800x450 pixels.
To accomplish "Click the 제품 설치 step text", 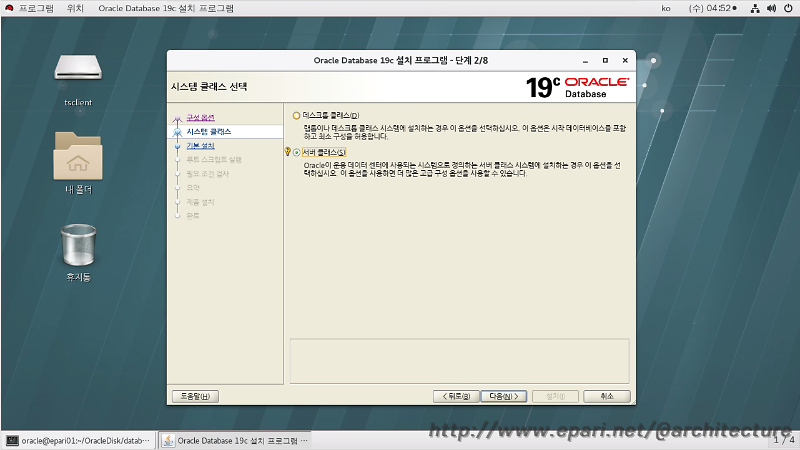I will 201,202.
